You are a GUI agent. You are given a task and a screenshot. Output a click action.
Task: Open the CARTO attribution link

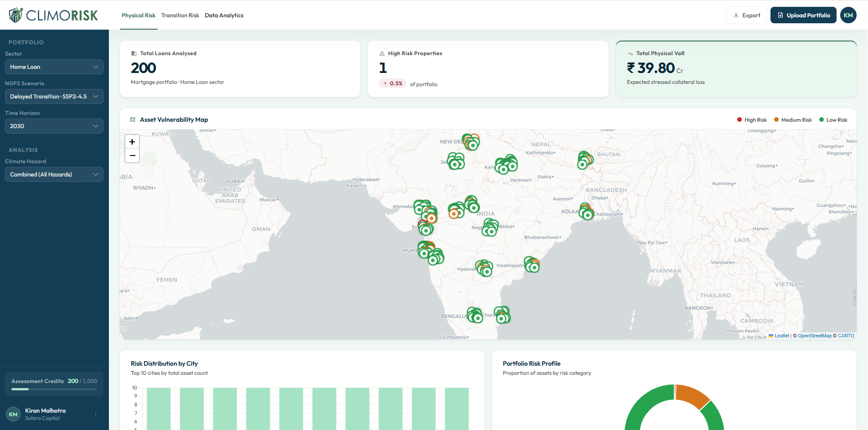[x=846, y=336]
